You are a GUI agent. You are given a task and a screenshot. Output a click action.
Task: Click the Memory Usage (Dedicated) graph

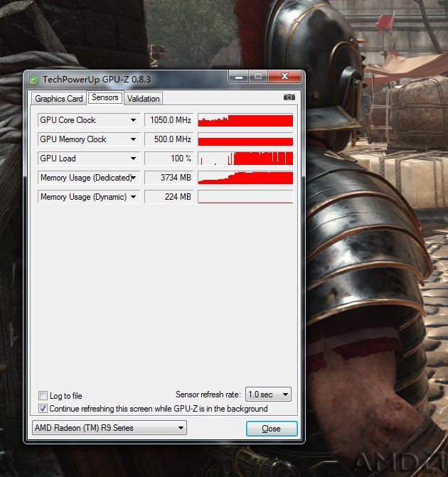coord(245,177)
